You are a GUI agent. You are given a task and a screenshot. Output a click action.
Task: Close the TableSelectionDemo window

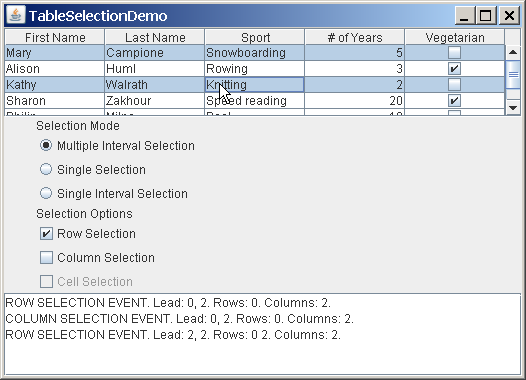[509, 15]
